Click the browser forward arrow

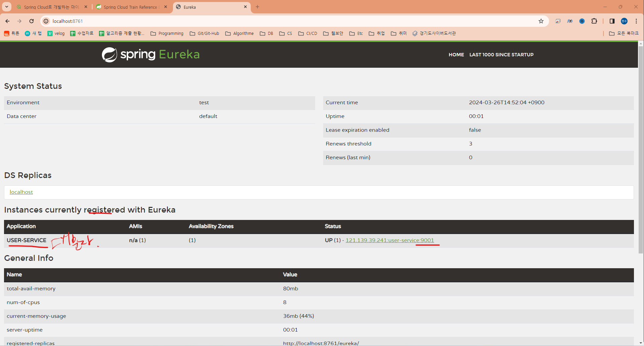(19, 21)
